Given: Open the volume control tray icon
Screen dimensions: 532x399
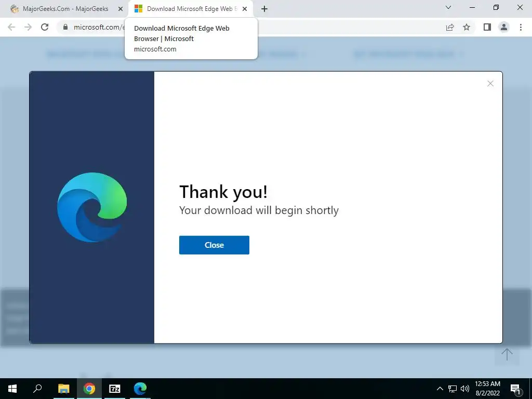Looking at the screenshot, I should point(465,389).
